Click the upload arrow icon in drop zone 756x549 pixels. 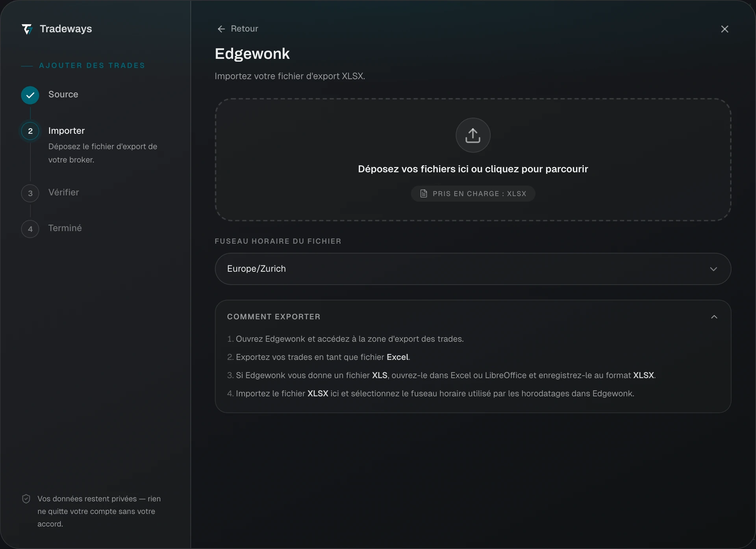(473, 135)
